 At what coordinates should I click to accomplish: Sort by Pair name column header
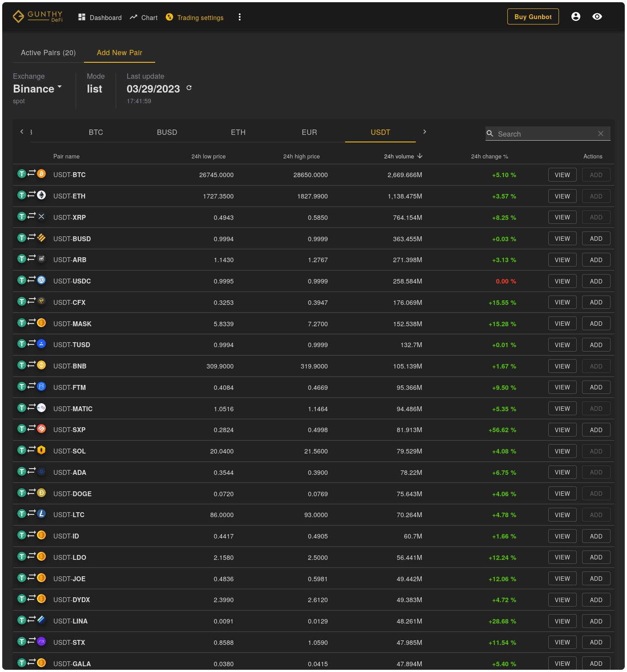click(x=66, y=156)
